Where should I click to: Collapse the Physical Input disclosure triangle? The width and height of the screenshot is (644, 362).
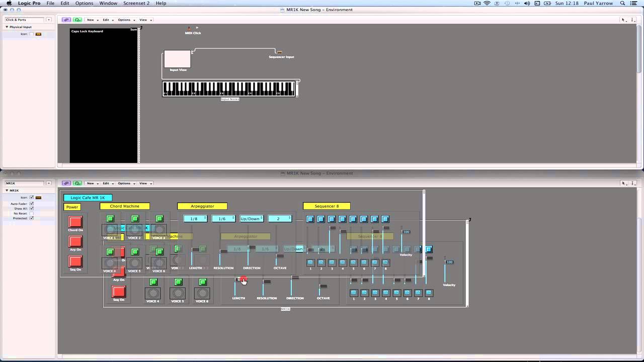coord(7,27)
